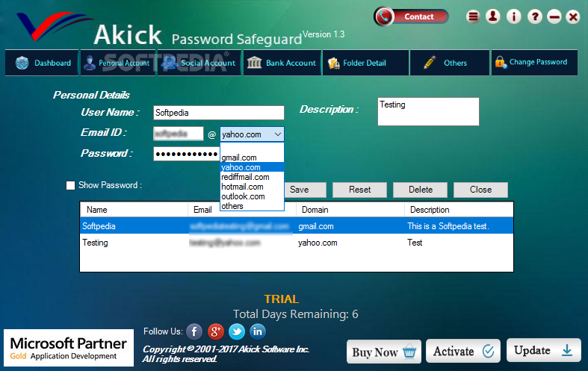The height and width of the screenshot is (371, 588).
Task: Enable the Show Password checkbox
Action: pos(70,185)
